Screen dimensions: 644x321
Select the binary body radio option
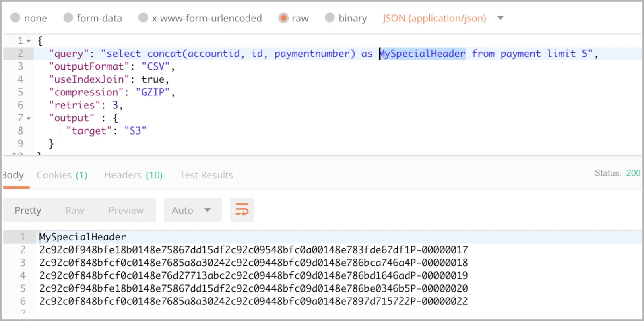330,18
